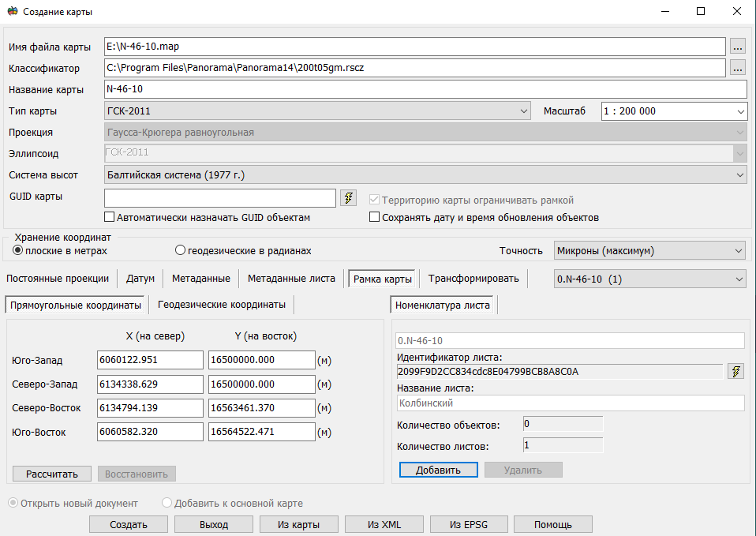Click the Название карты input field
This screenshot has height=536, width=756.
[x=414, y=89]
